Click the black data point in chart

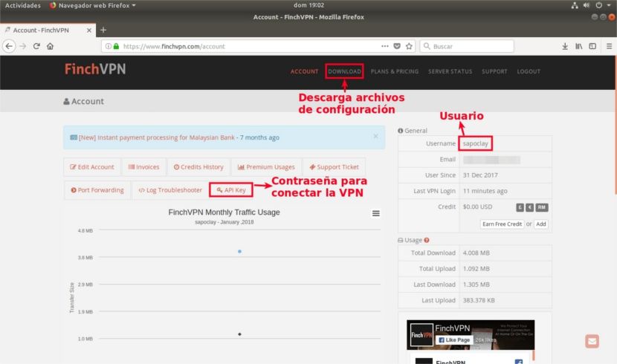[239, 334]
